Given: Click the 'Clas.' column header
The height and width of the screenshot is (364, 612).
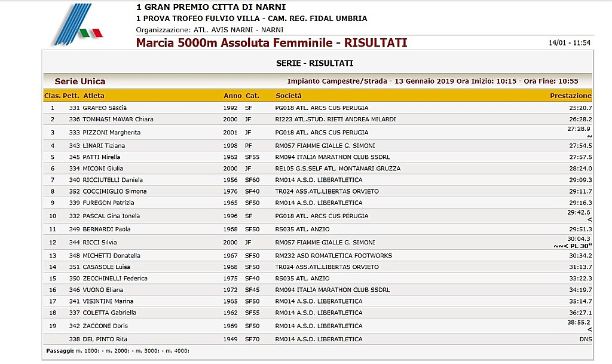Looking at the screenshot, I should 53,96.
